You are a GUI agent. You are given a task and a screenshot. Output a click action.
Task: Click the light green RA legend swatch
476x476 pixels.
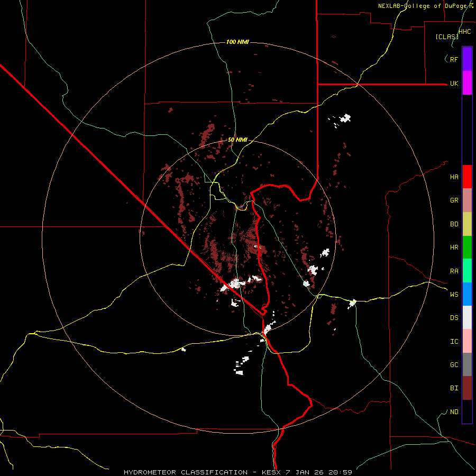coord(467,271)
